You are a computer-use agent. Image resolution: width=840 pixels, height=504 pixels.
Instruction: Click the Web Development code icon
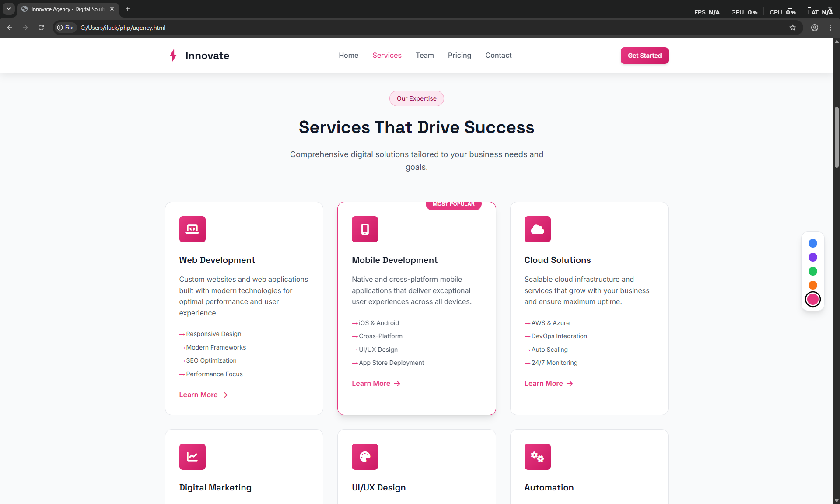[192, 229]
